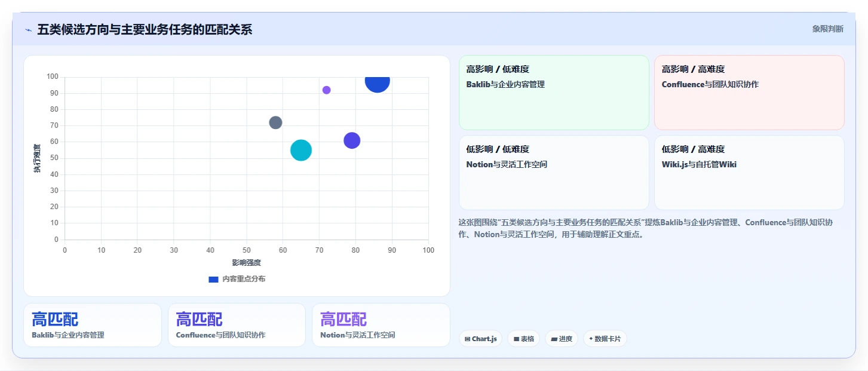
Task: Select the small purple bubble
Action: pyautogui.click(x=326, y=90)
